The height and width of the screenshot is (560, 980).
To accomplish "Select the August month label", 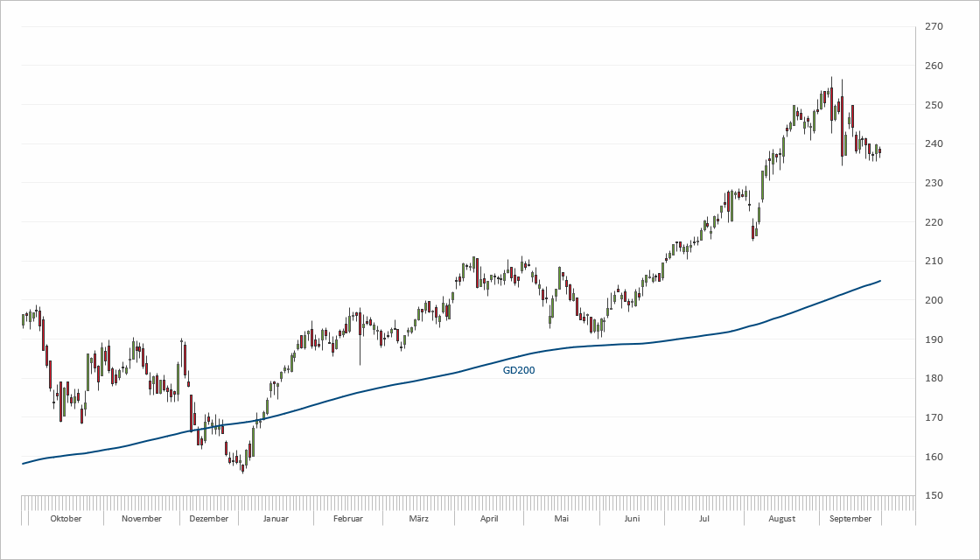I will tap(781, 518).
